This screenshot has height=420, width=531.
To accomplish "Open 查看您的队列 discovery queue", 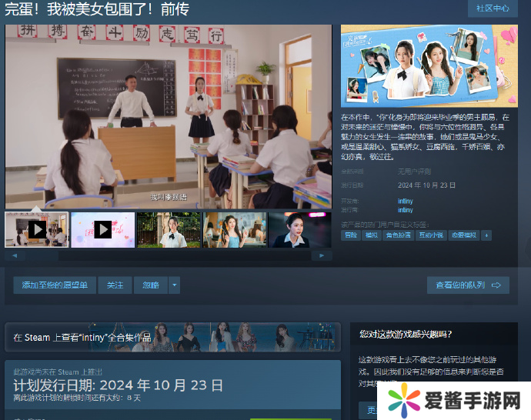I will tap(468, 285).
